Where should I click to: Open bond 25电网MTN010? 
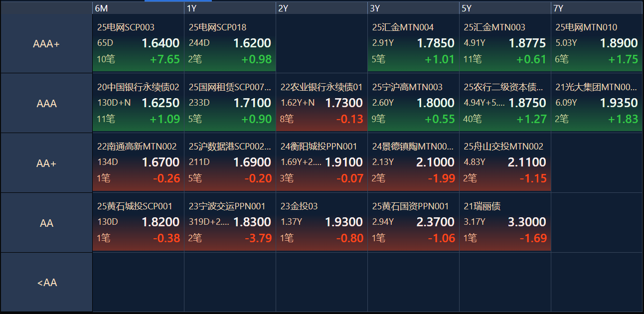click(x=586, y=27)
